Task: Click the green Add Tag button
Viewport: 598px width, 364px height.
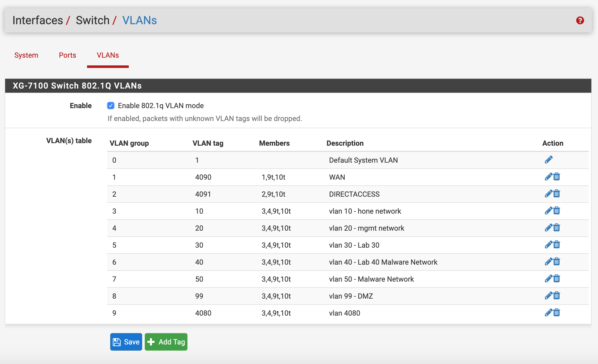Action: (x=166, y=342)
